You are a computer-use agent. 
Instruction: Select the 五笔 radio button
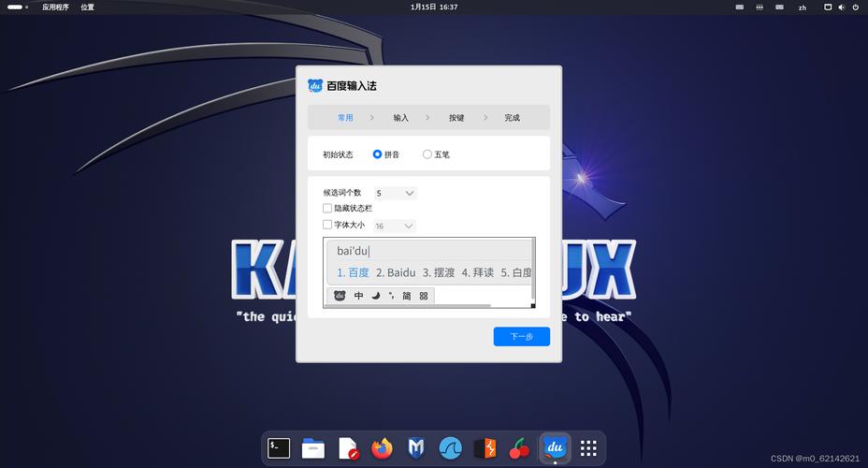pos(427,154)
